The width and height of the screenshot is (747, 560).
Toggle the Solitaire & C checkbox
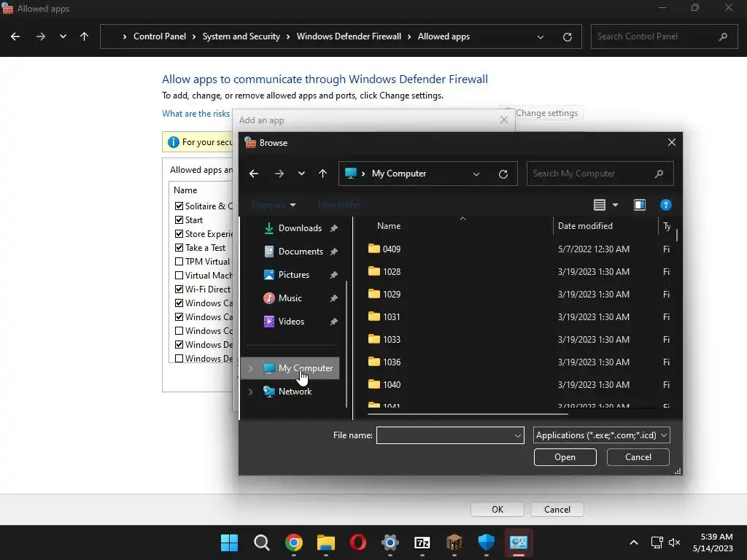click(179, 206)
